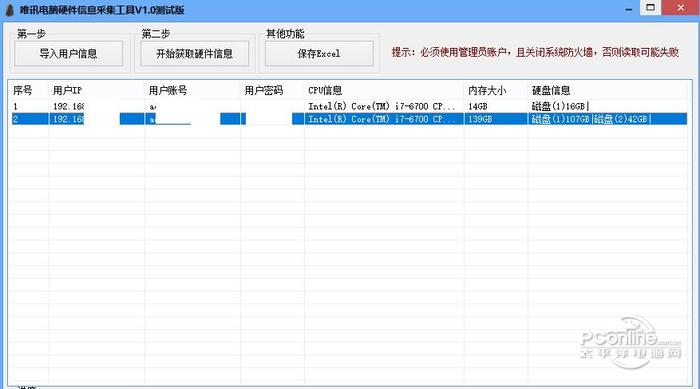This screenshot has width=700, height=389.
Task: Click the red 提示 warning text
Action: click(x=535, y=52)
